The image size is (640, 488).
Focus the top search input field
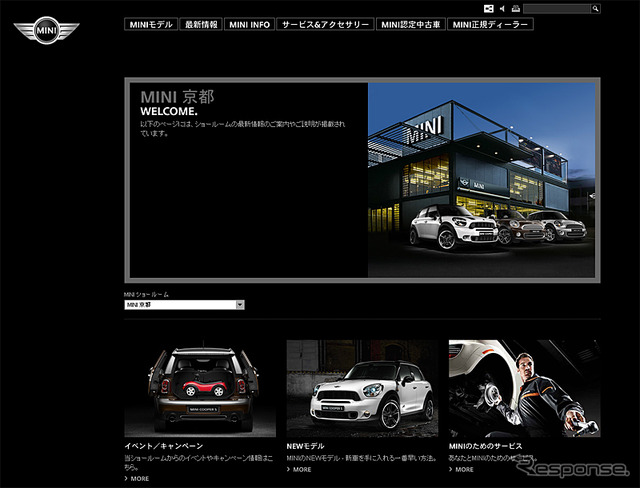click(x=557, y=9)
